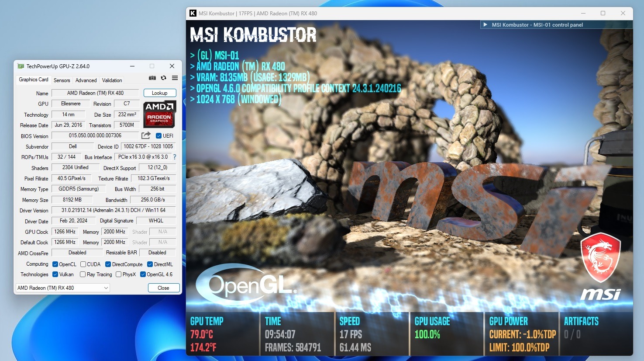This screenshot has height=361, width=644.
Task: Click the Device ID value
Action: click(x=148, y=146)
